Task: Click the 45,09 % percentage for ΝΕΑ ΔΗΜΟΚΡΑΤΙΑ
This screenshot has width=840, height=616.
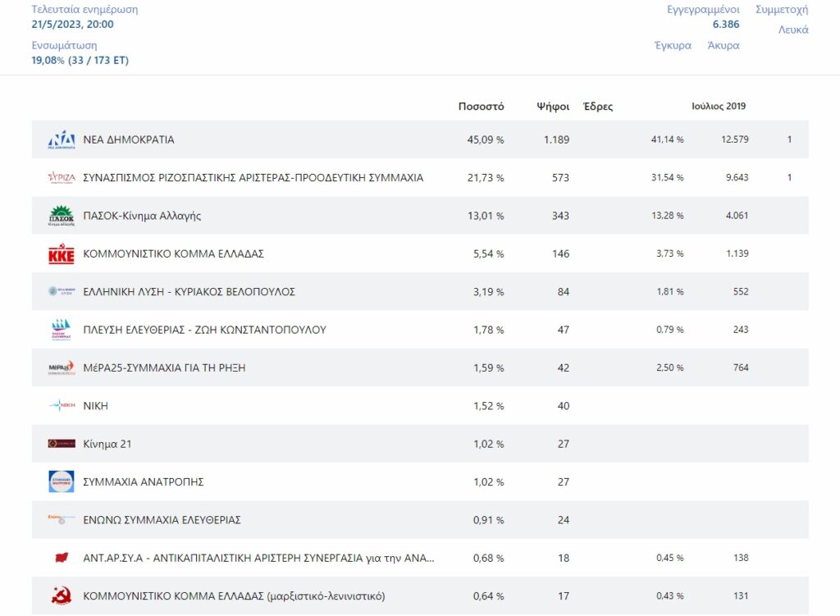Action: tap(486, 139)
